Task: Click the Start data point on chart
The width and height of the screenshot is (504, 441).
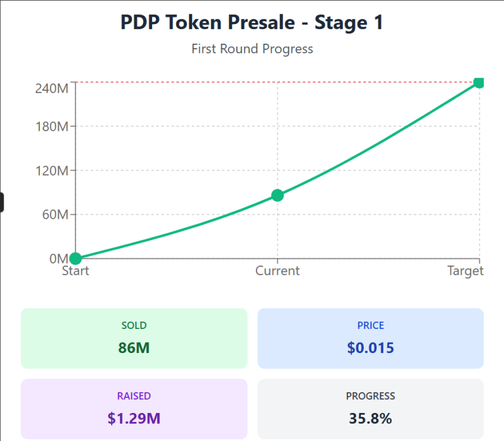Action: click(75, 258)
